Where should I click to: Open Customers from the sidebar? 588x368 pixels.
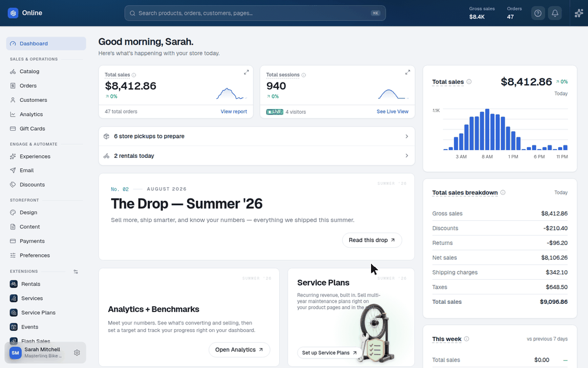pos(46,100)
